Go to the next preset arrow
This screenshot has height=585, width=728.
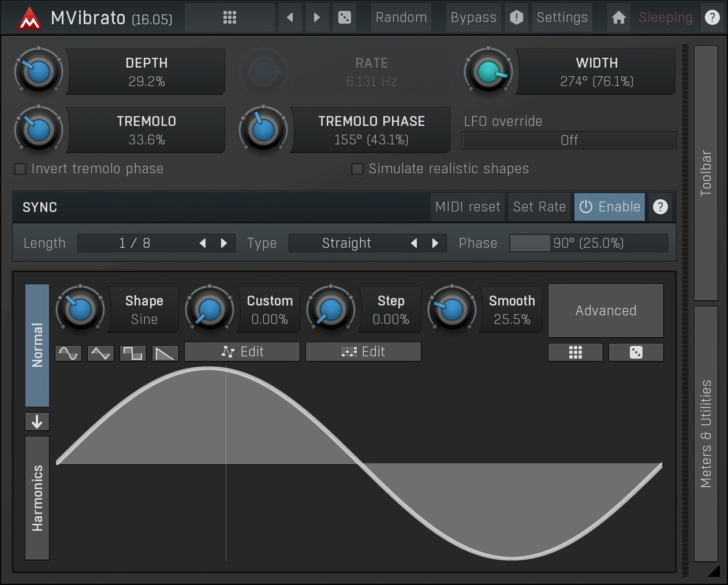[317, 17]
